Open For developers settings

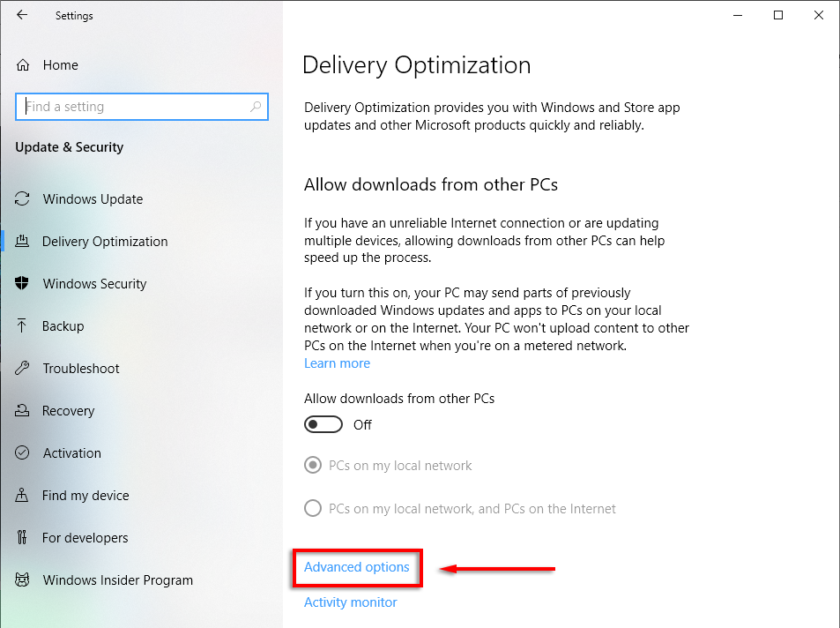click(x=85, y=538)
